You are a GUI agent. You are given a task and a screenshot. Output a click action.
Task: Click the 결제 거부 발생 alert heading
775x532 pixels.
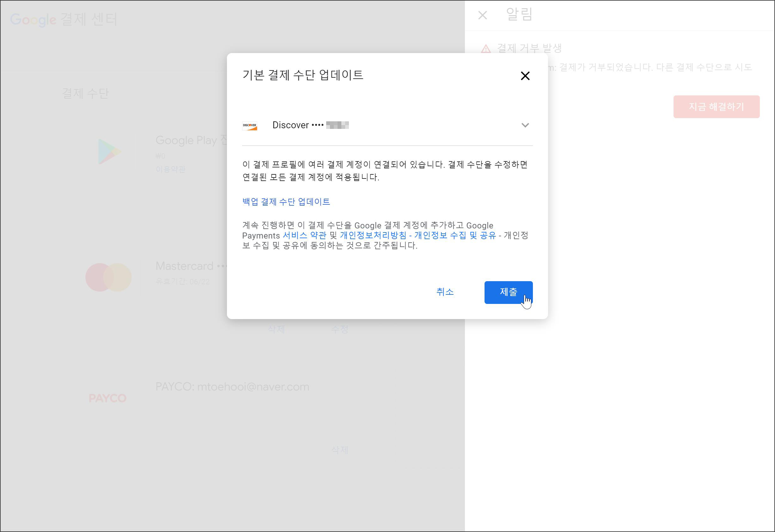point(529,48)
